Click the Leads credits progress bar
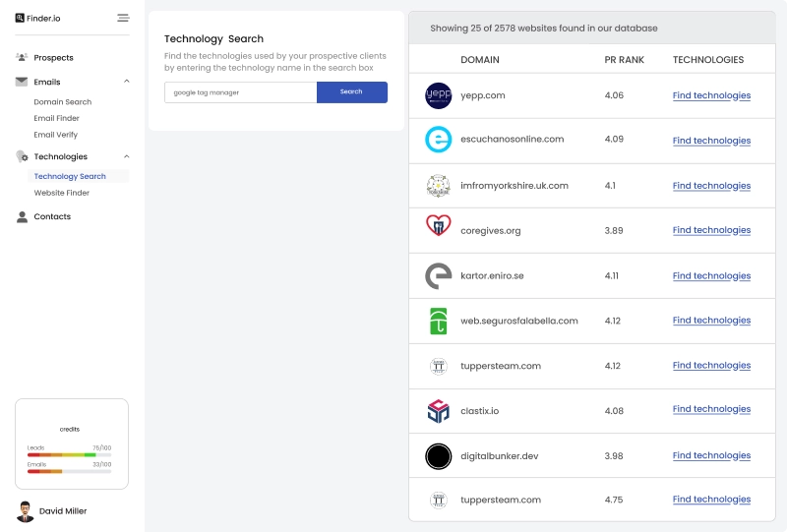787x532 pixels. click(x=69, y=455)
